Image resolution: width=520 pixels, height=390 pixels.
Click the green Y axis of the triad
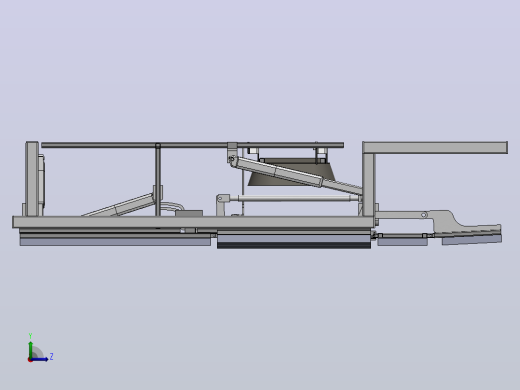pyautogui.click(x=30, y=349)
